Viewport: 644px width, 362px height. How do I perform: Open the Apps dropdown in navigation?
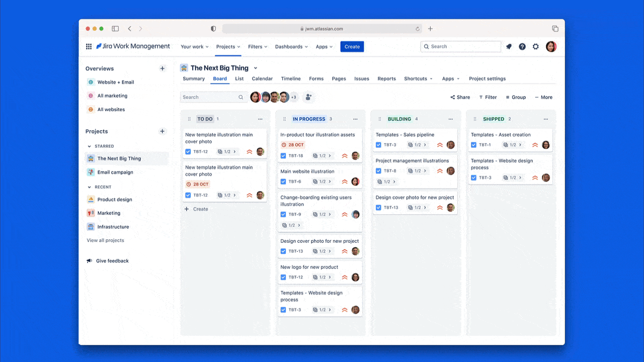tap(324, 46)
